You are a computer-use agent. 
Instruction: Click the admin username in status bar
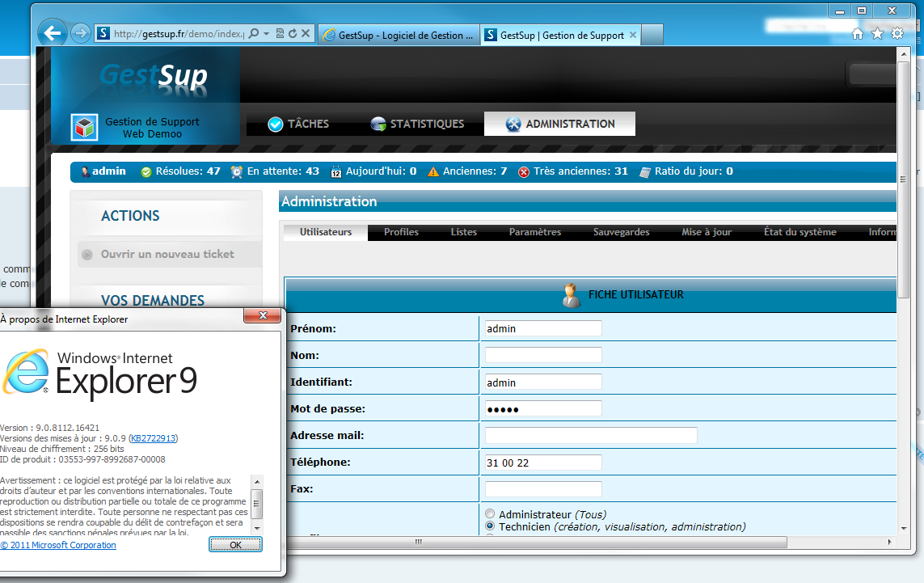tap(109, 171)
